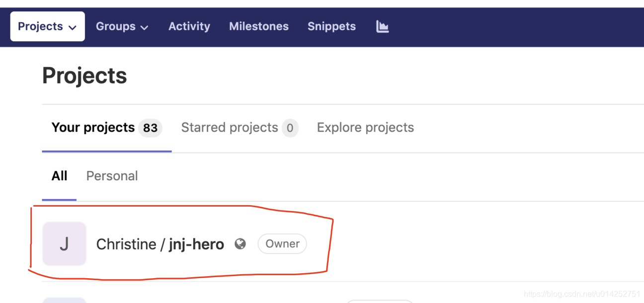644x303 pixels.
Task: Click the public globe visibility icon
Action: pyautogui.click(x=241, y=243)
